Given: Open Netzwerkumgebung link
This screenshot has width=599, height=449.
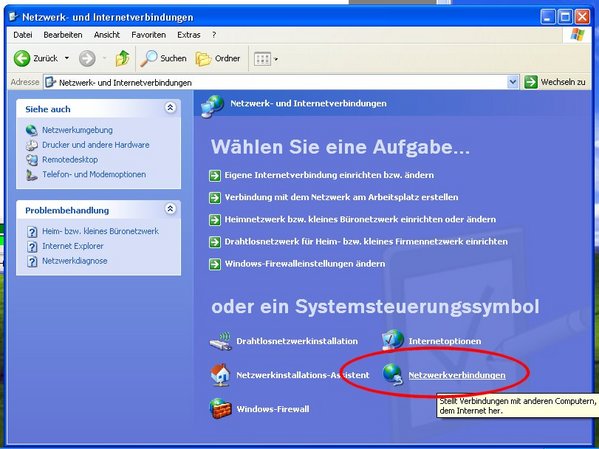Looking at the screenshot, I should click(77, 130).
